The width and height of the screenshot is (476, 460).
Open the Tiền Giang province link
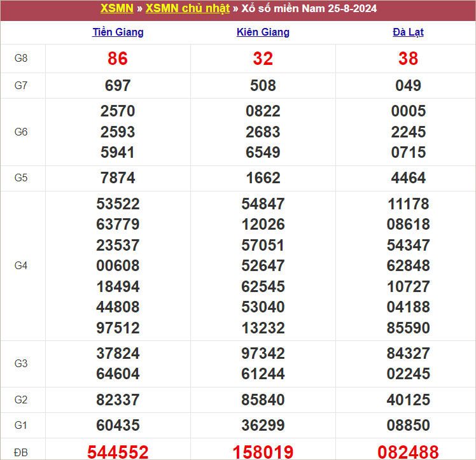tap(118, 32)
